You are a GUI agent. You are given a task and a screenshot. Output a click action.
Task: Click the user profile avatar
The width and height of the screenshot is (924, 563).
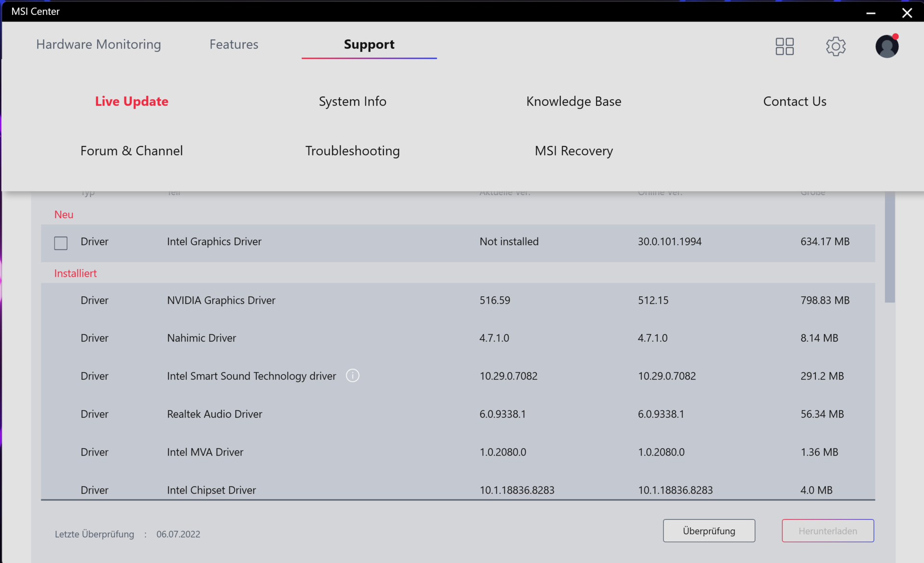point(886,47)
